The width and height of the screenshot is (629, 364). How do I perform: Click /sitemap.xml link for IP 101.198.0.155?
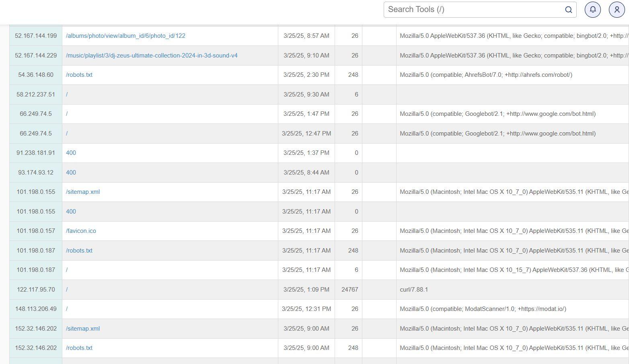[83, 192]
